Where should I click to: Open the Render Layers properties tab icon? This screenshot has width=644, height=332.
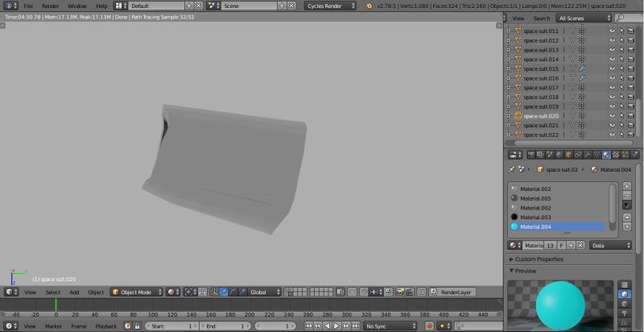540,155
